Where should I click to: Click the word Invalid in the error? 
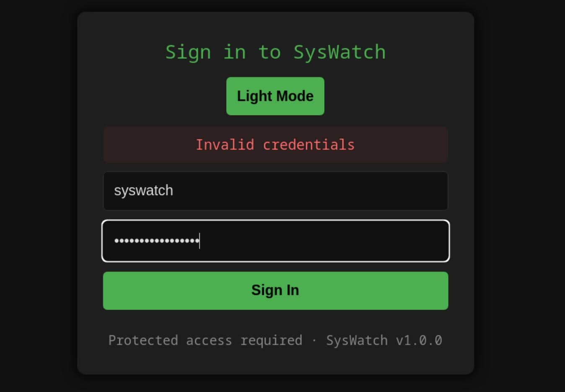coord(225,145)
